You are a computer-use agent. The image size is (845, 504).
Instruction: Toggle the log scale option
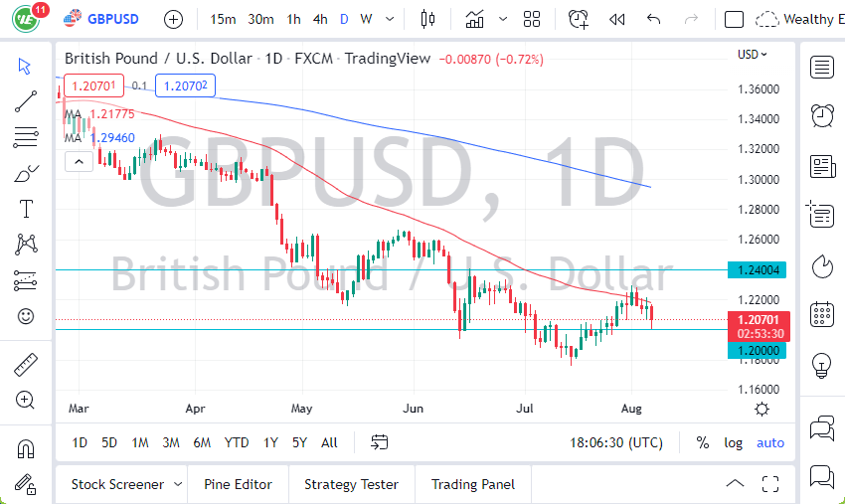[x=734, y=442]
